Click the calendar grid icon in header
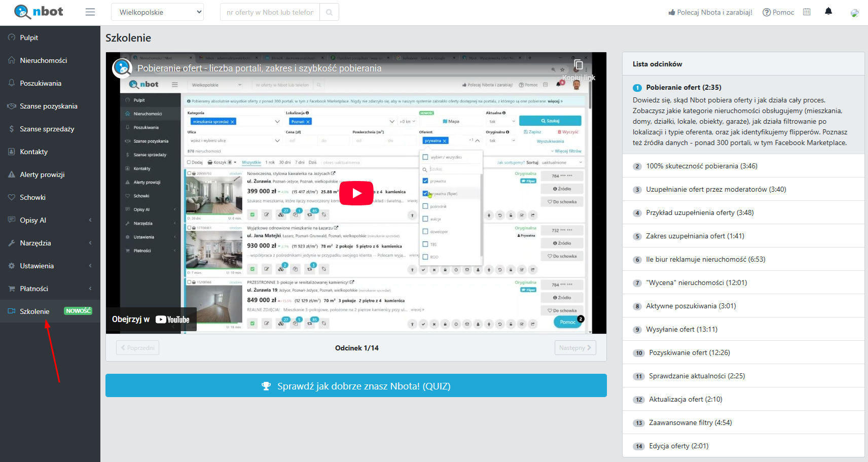The image size is (868, 462). click(x=807, y=12)
